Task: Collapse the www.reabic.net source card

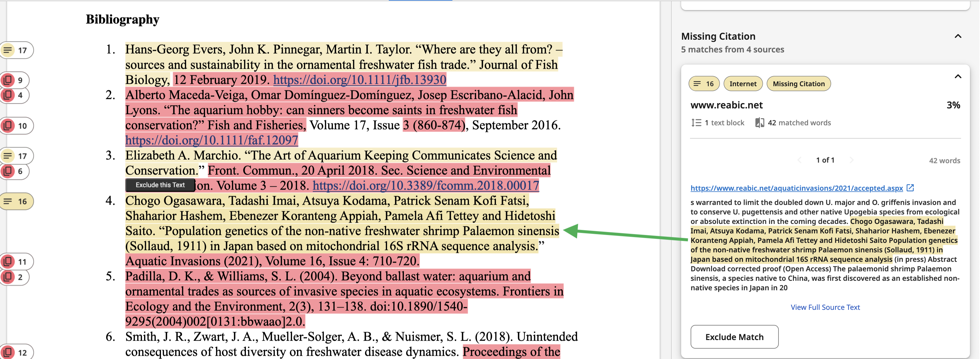Action: pyautogui.click(x=958, y=76)
